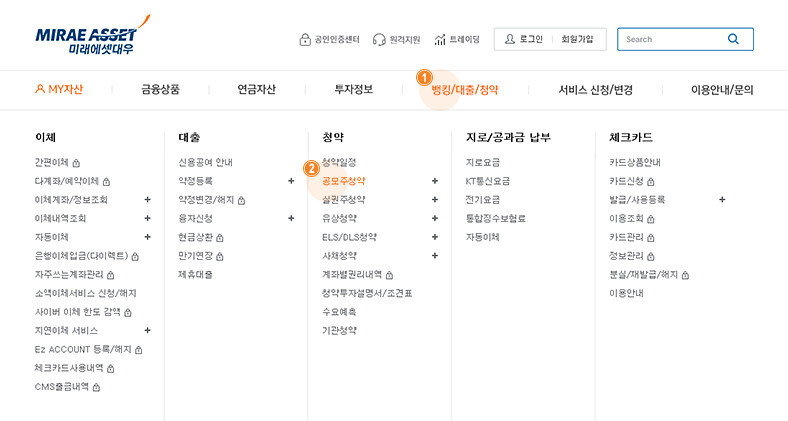Click the search magnifier icon

point(733,39)
